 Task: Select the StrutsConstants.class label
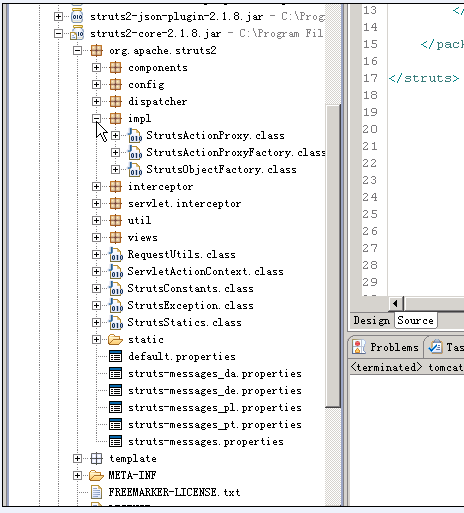190,288
